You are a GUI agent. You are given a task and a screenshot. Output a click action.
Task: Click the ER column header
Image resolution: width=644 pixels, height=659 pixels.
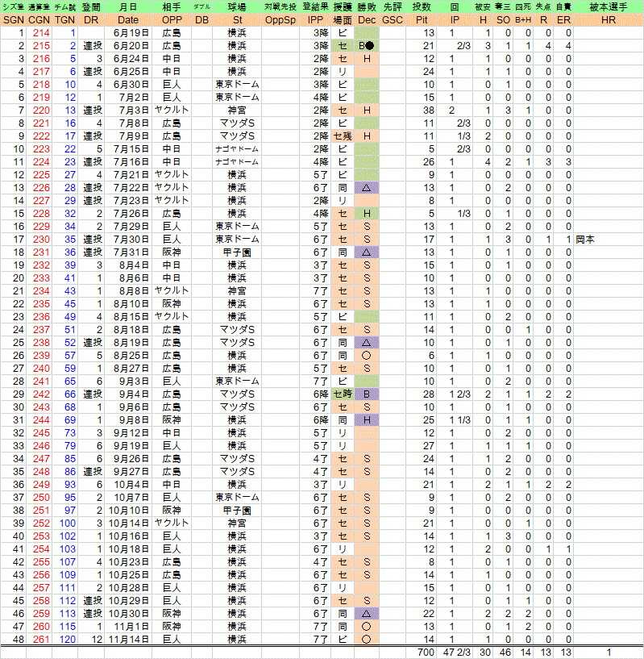[x=563, y=19]
